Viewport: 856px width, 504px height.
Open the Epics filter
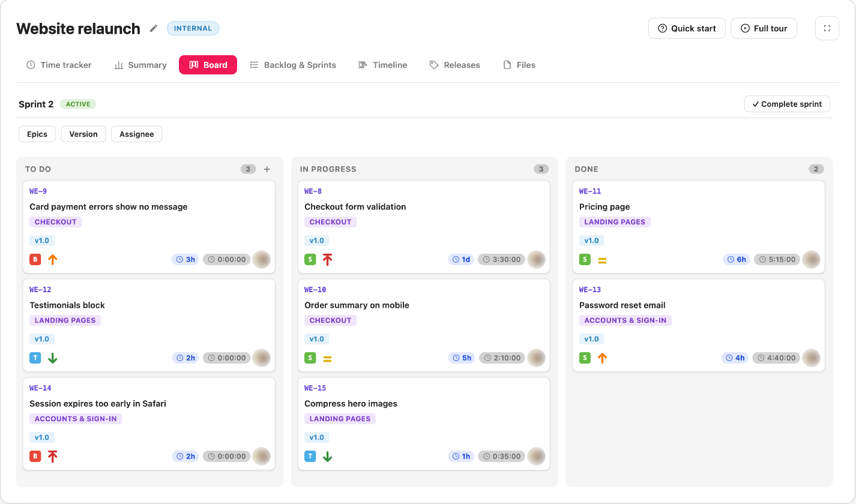pos(37,134)
